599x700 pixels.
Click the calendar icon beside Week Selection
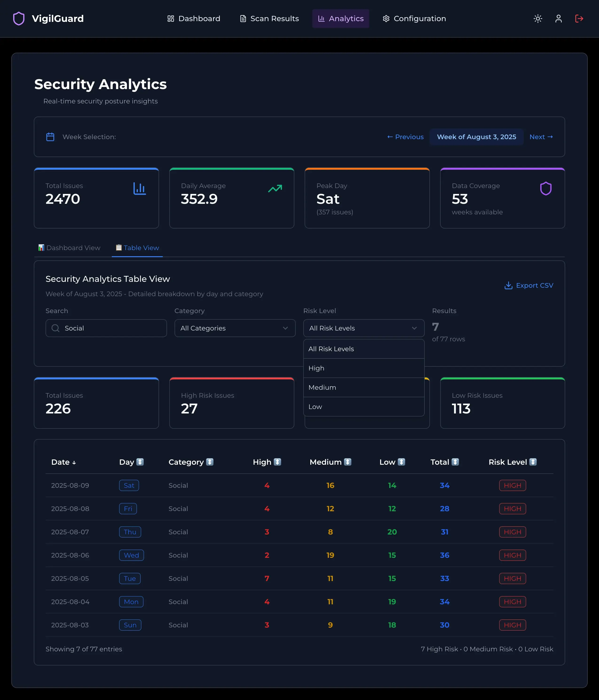click(50, 137)
